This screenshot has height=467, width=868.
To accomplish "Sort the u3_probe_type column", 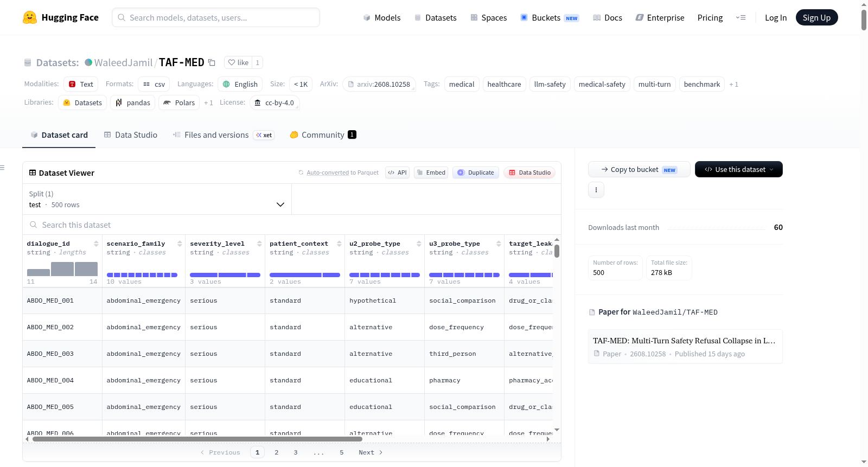I will 499,244.
